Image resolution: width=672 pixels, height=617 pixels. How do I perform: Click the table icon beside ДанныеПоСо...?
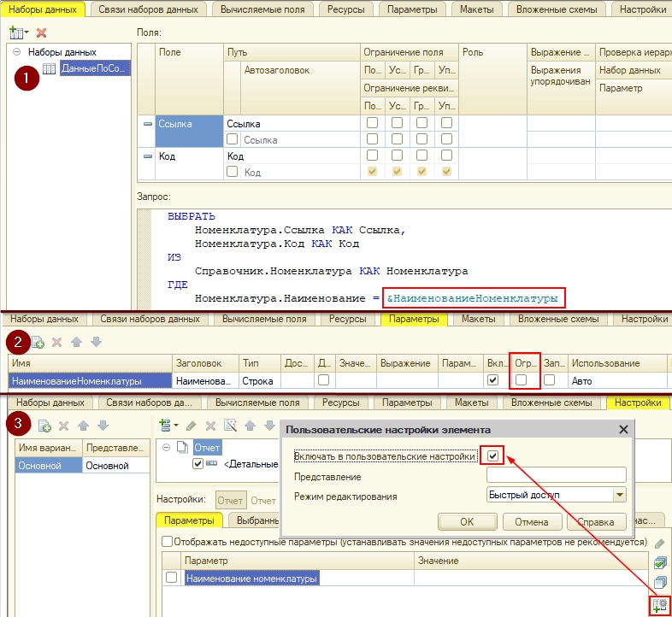click(x=50, y=68)
